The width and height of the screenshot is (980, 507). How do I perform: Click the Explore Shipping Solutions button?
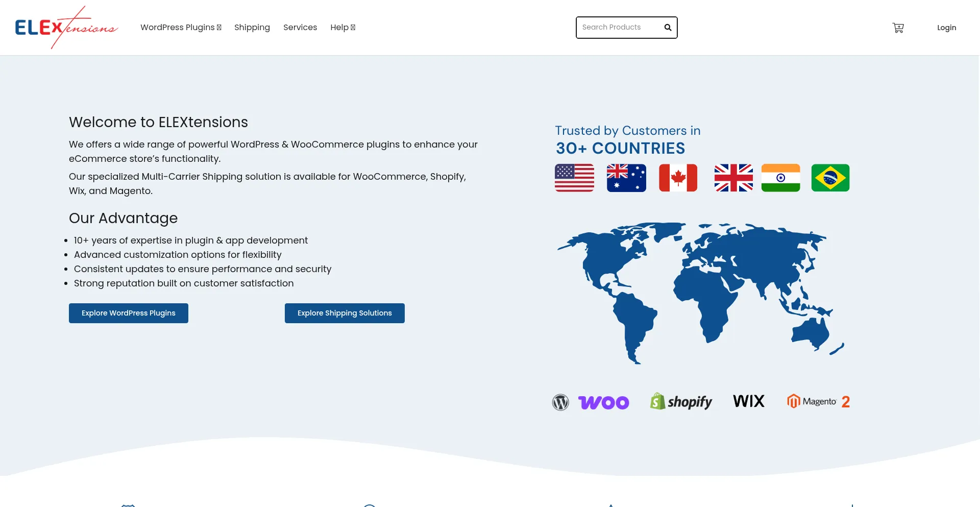pyautogui.click(x=345, y=313)
